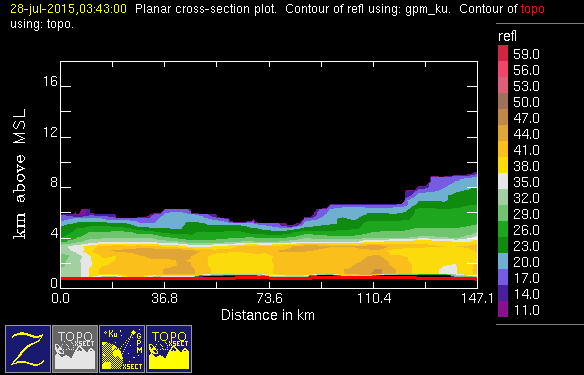Click the blue Z global icon
This screenshot has width=584, height=375.
28,349
